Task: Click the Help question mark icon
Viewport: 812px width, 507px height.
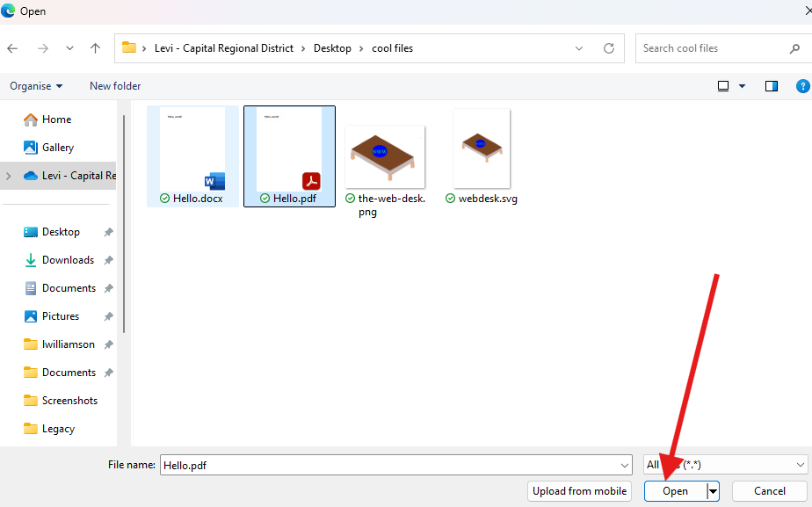Action: 802,86
